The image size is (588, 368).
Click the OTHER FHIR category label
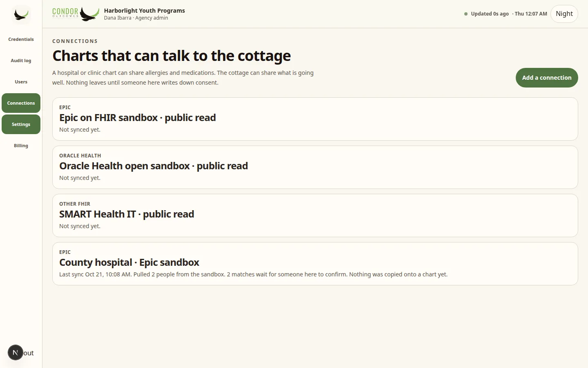click(75, 204)
